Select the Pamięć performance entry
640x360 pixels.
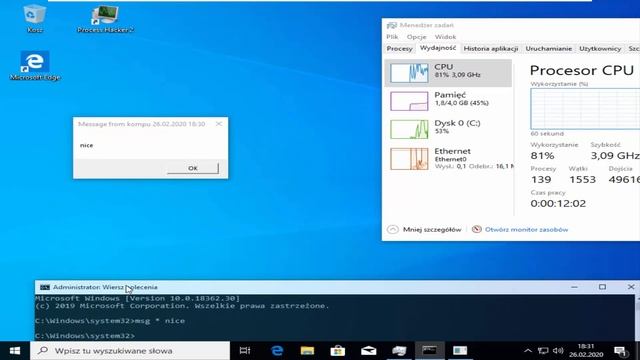(x=448, y=100)
